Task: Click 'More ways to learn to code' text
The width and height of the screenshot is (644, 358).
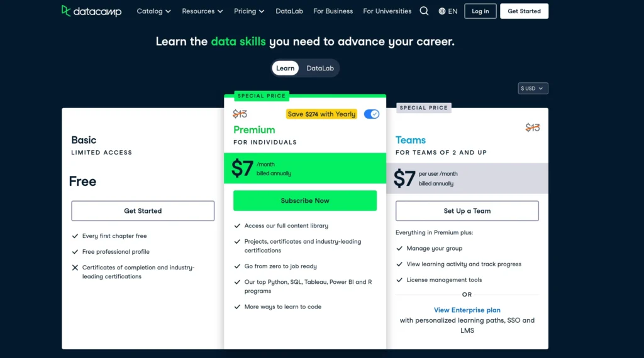Action: (x=282, y=306)
